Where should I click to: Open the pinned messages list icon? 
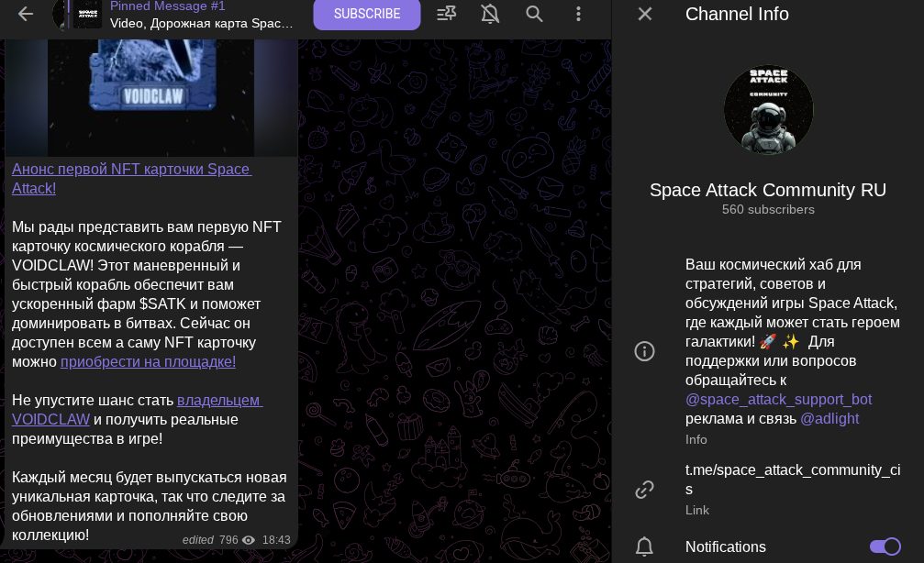(446, 14)
